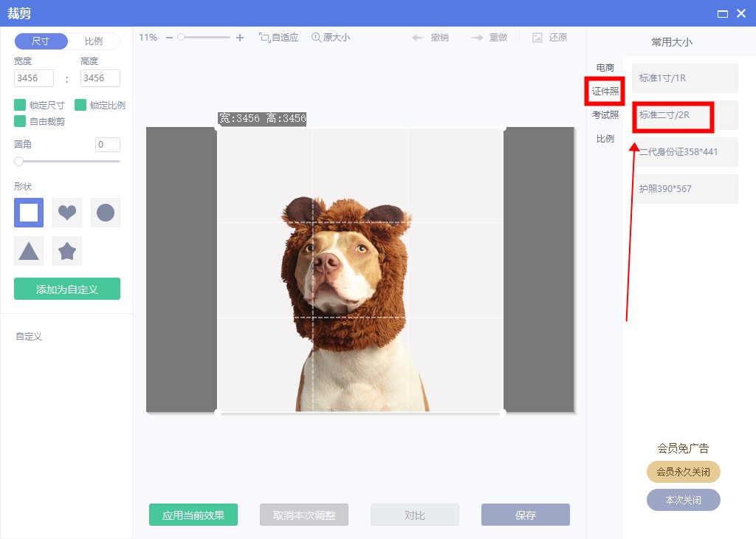Open the 考试照 category tab
This screenshot has width=756, height=539.
tap(605, 115)
